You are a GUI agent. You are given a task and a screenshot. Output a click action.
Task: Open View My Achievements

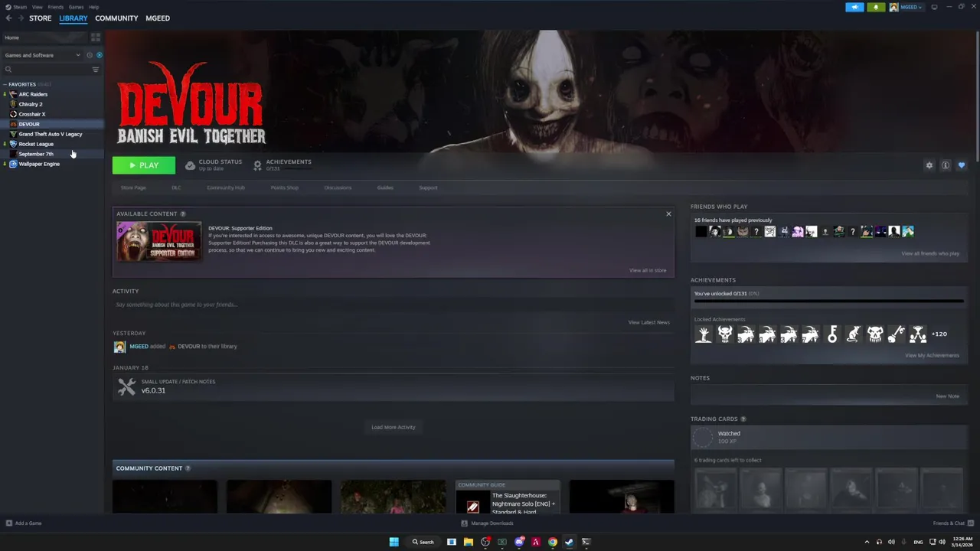[932, 355]
